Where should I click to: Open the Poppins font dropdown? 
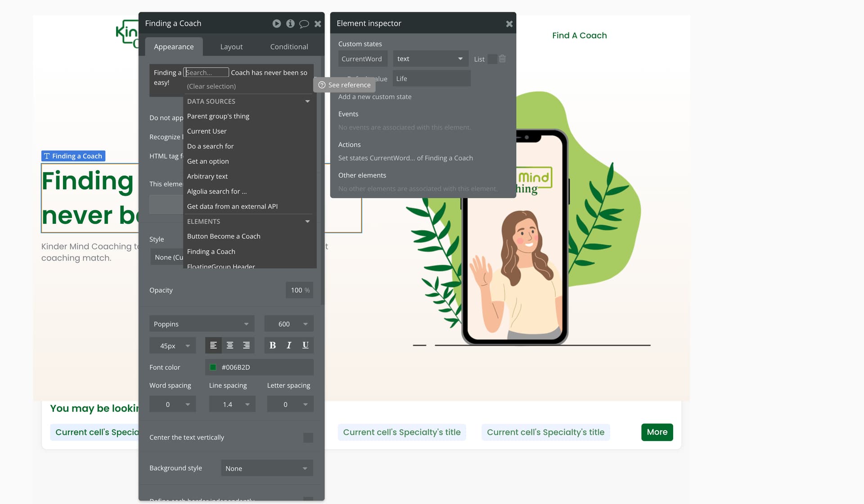pos(201,324)
